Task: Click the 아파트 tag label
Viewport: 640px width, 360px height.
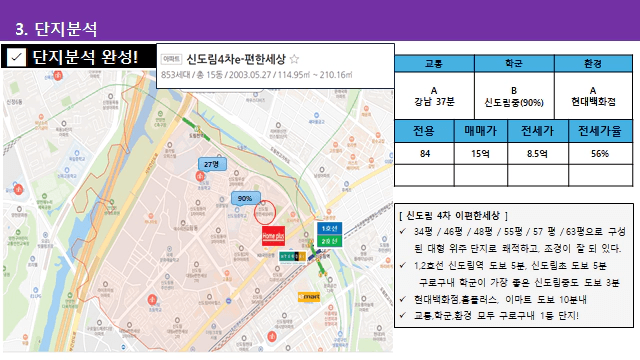Action: point(171,59)
